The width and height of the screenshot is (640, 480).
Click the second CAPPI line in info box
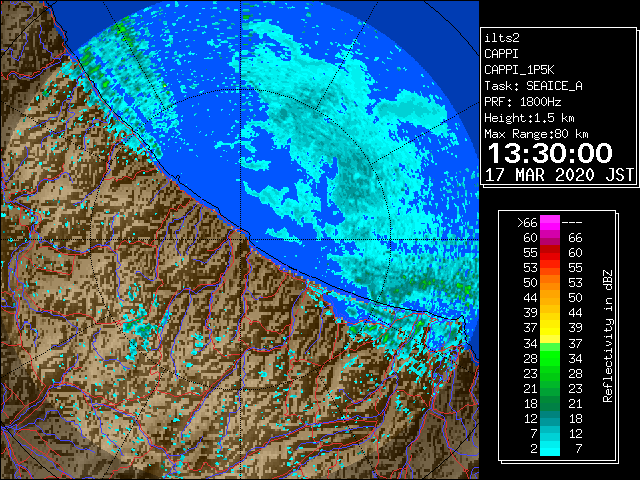coord(502,54)
